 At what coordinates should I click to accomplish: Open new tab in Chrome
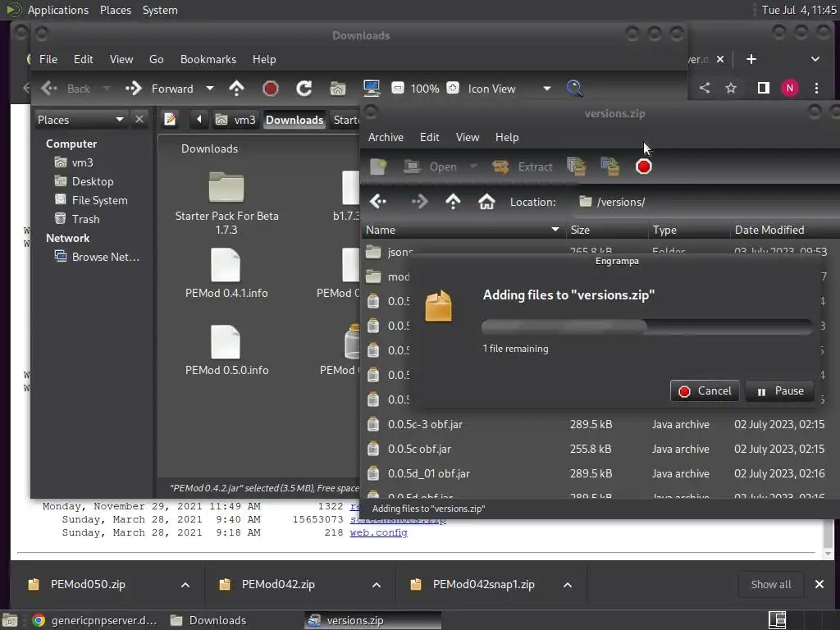click(751, 59)
